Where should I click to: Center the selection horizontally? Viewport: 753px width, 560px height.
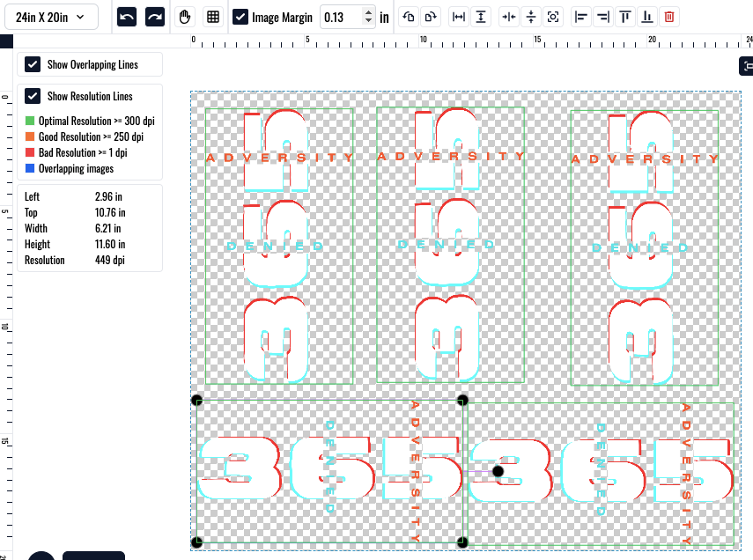pyautogui.click(x=511, y=16)
